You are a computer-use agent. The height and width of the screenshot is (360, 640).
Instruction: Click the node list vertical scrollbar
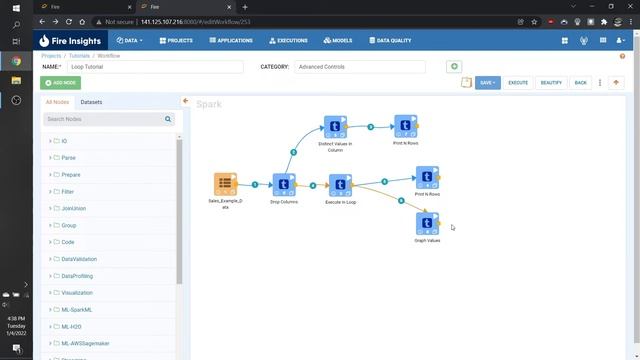[x=179, y=211]
